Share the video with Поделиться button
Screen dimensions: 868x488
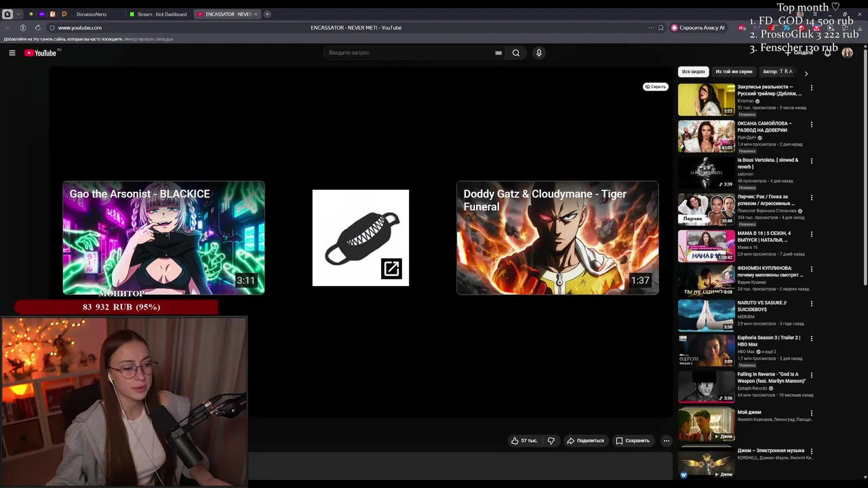pyautogui.click(x=585, y=441)
